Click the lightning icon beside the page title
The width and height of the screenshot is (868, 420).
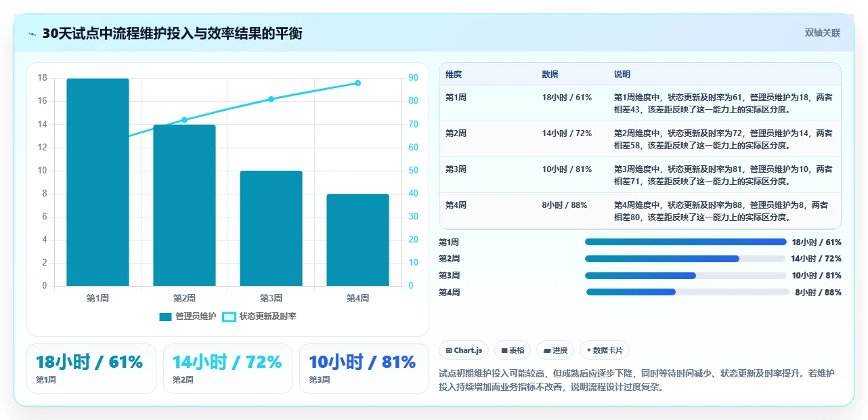point(32,33)
